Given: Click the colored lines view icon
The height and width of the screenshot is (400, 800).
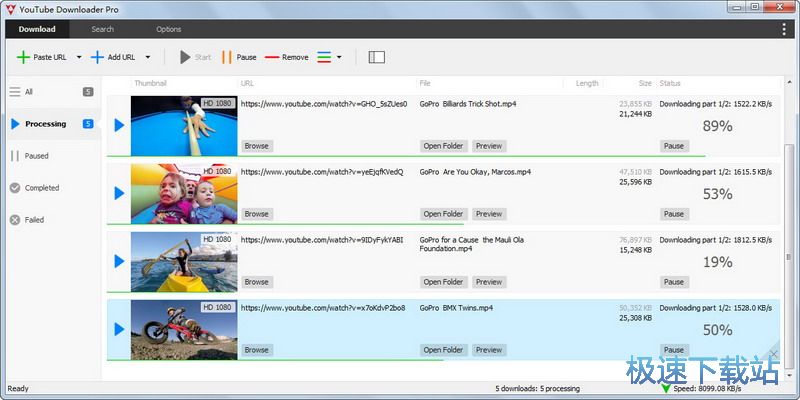Looking at the screenshot, I should [x=324, y=57].
